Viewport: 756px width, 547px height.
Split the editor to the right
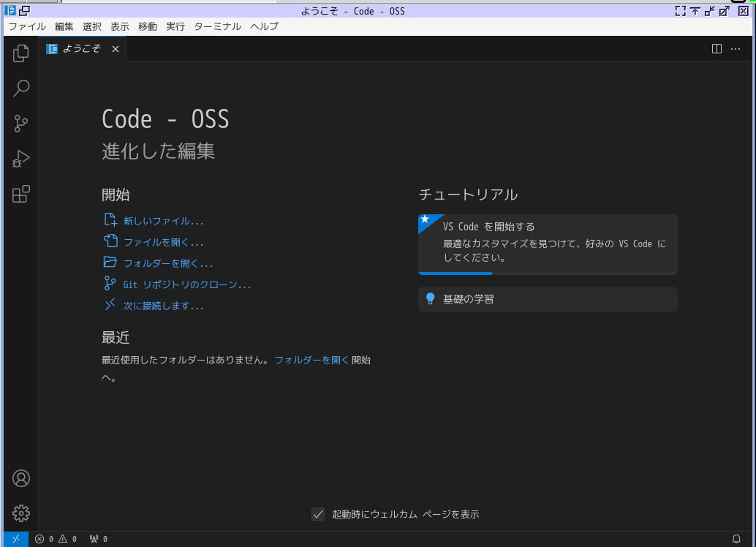(717, 49)
